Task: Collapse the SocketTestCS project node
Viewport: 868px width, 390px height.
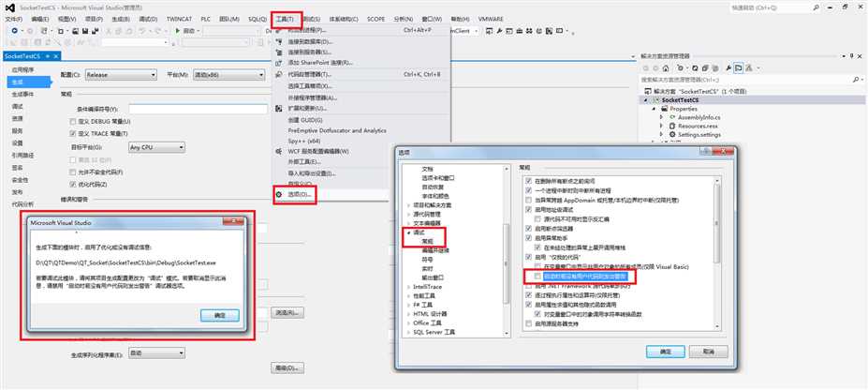Action: (x=645, y=100)
